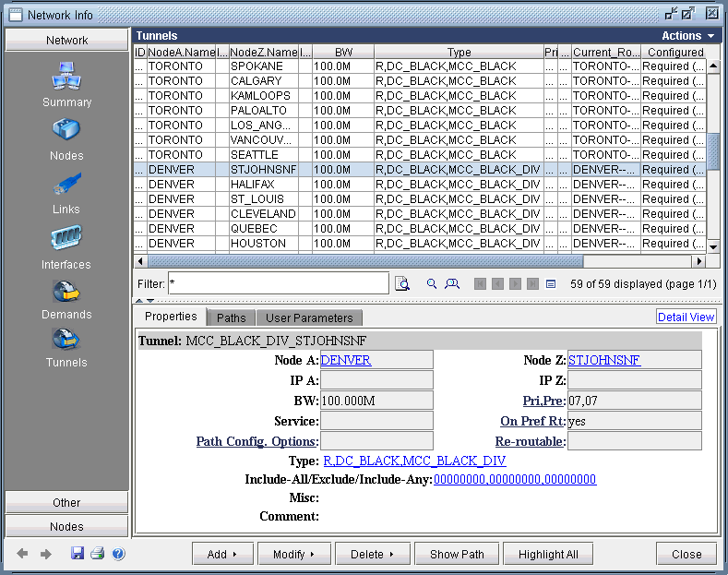Click the filter query icon beside filter field
Image resolution: width=728 pixels, height=575 pixels.
point(402,283)
